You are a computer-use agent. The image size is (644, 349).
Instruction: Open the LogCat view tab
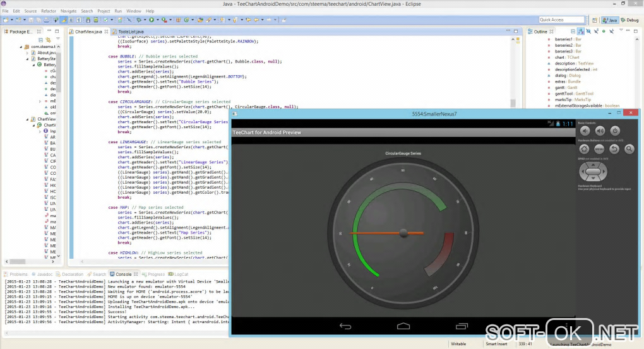pos(181,275)
